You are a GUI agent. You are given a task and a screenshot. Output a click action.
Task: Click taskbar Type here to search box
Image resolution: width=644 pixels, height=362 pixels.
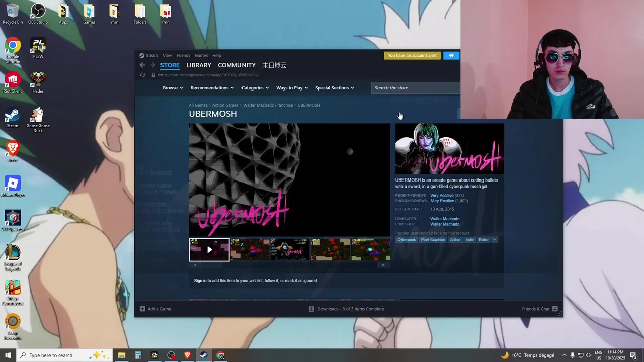64,355
